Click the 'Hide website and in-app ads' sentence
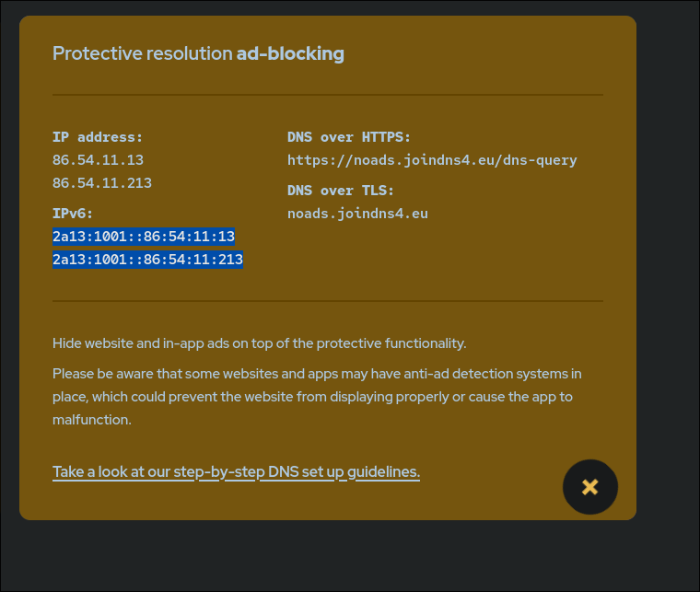The width and height of the screenshot is (700, 592). (260, 343)
